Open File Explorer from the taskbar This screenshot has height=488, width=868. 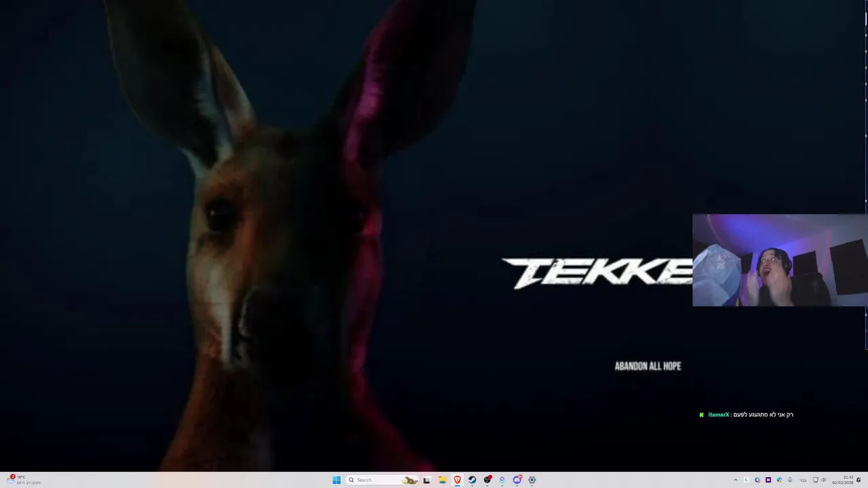(442, 480)
